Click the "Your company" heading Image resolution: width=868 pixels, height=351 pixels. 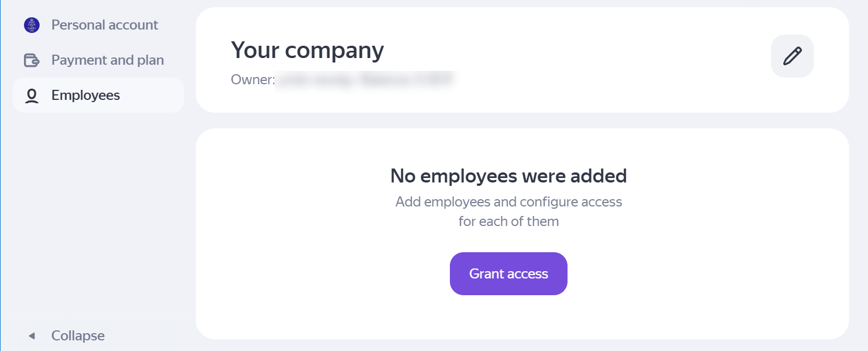307,50
